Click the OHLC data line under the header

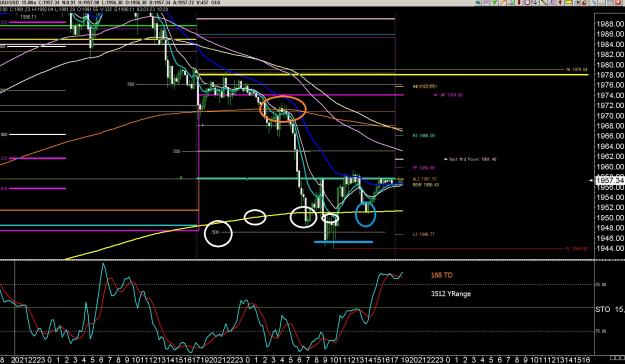click(x=85, y=9)
